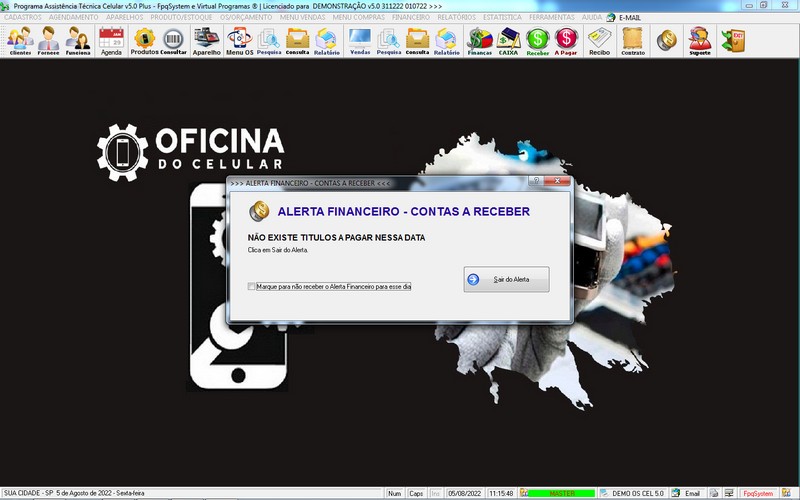800x500 pixels.
Task: Click the FpqSystem link in status bar
Action: 758,493
